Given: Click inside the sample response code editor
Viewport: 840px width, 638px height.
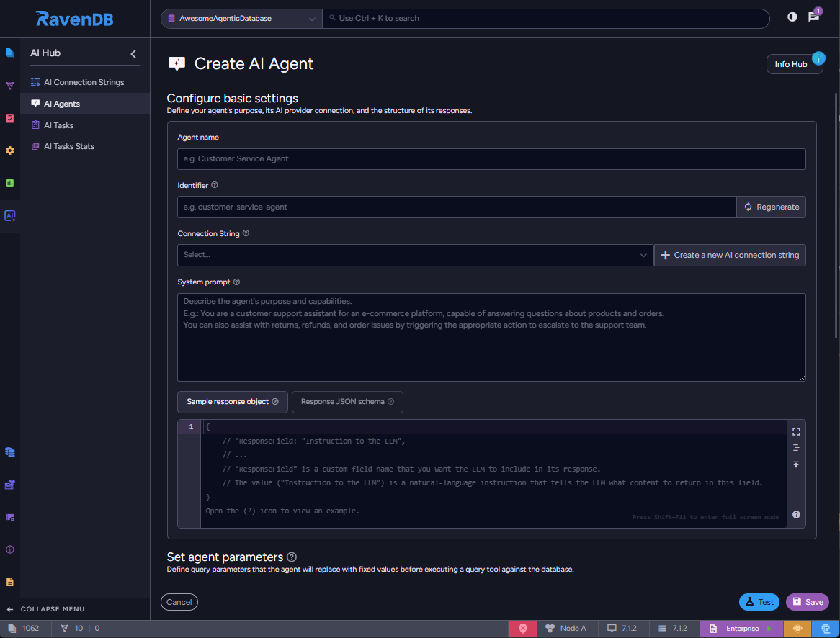Looking at the screenshot, I should [x=493, y=474].
